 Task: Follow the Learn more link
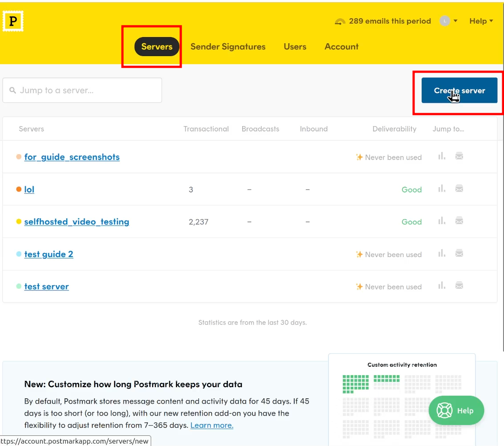click(212, 425)
